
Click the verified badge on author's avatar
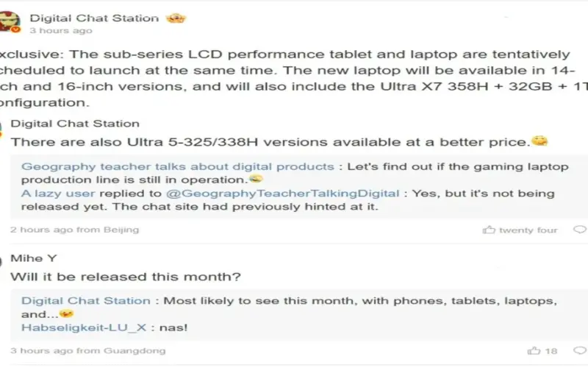coord(15,29)
